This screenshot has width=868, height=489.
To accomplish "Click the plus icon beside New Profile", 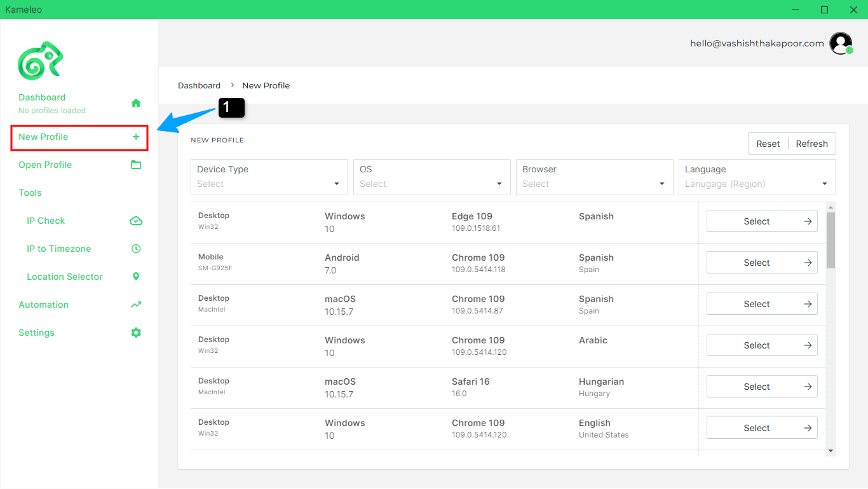I will [x=135, y=136].
